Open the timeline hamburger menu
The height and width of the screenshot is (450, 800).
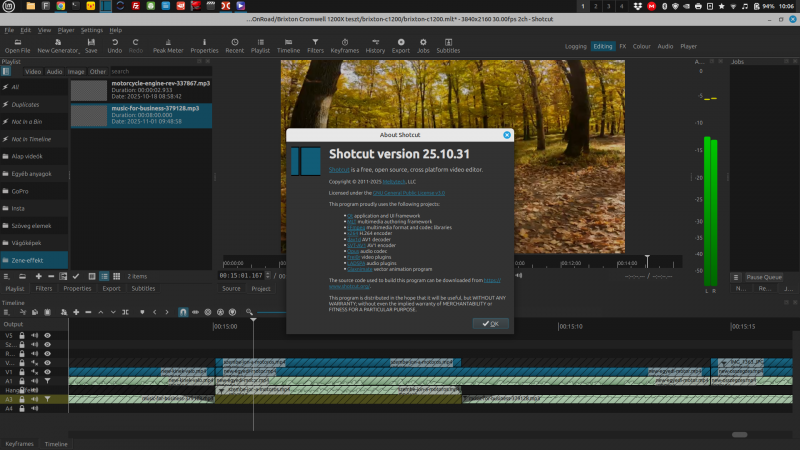(8, 312)
